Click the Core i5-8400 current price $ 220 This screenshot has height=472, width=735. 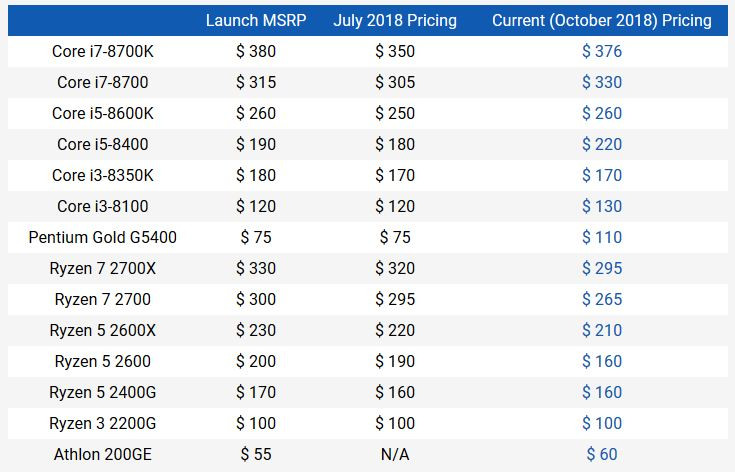602,144
